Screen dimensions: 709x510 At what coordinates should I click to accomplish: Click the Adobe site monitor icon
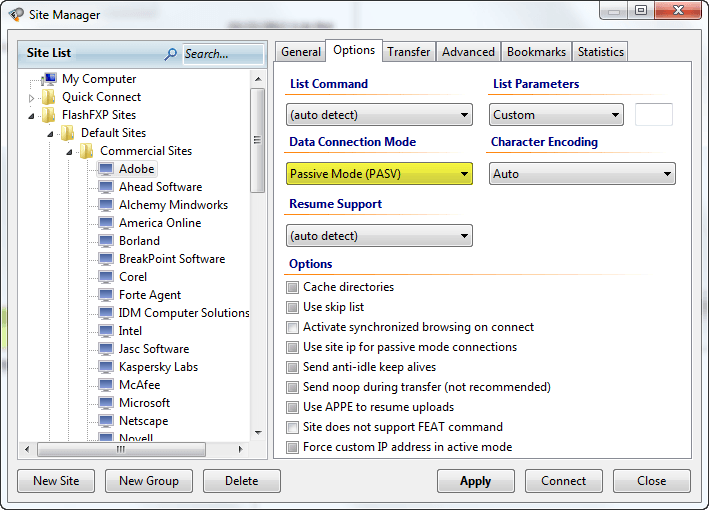point(106,169)
